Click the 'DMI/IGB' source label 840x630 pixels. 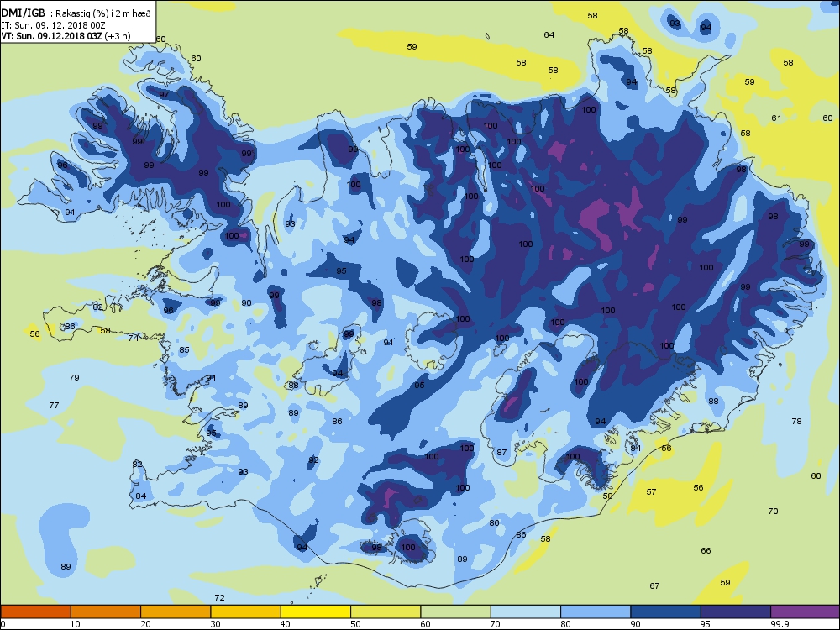24,13
